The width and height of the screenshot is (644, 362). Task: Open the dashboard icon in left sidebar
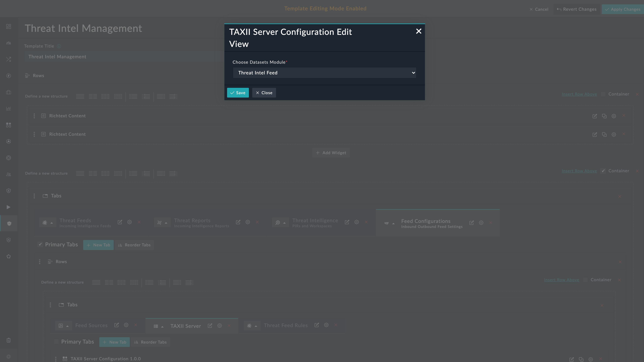[9, 26]
